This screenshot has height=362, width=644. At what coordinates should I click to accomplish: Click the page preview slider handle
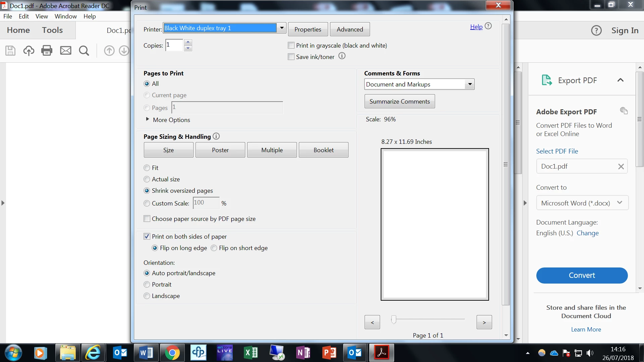click(x=394, y=319)
